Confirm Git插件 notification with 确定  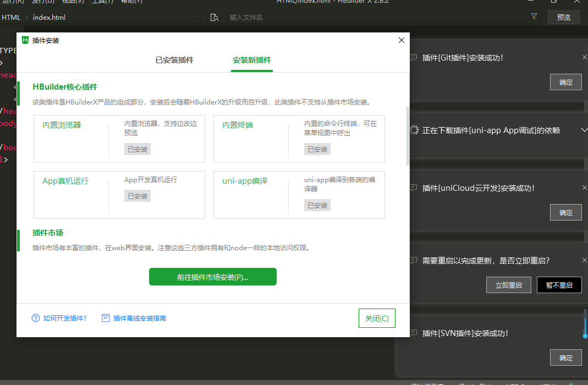(566, 82)
